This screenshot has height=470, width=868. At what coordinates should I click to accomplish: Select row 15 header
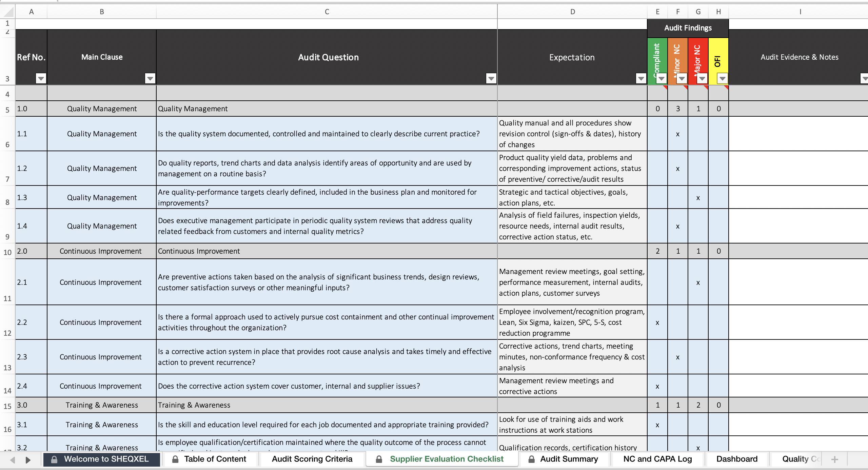pyautogui.click(x=7, y=405)
